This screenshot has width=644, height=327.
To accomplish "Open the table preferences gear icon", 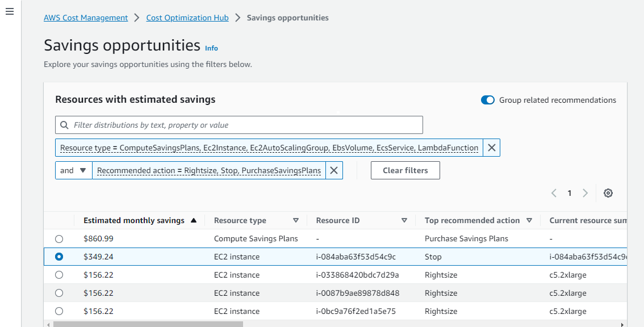I will (x=608, y=193).
